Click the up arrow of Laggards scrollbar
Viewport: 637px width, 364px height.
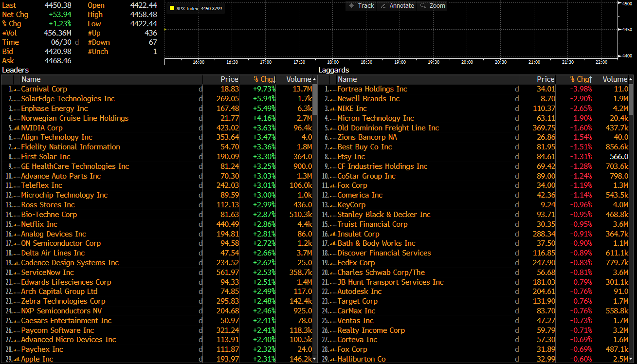click(631, 79)
